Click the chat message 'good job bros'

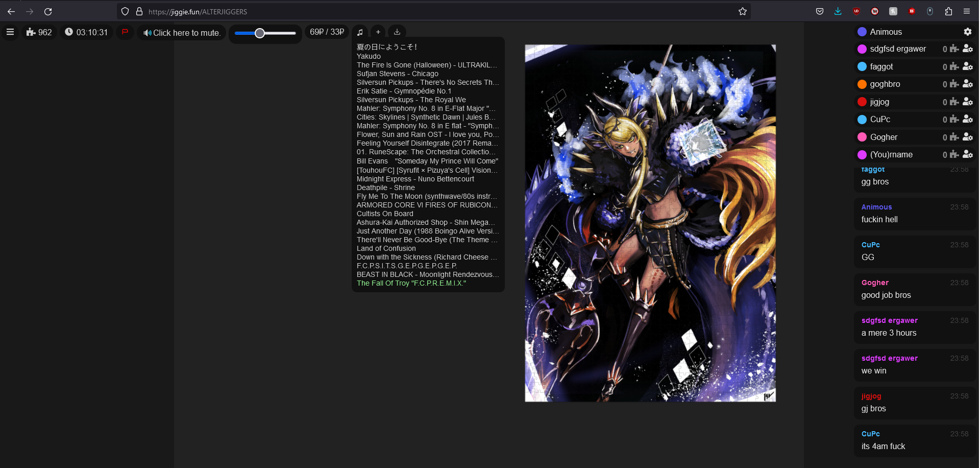tap(886, 295)
